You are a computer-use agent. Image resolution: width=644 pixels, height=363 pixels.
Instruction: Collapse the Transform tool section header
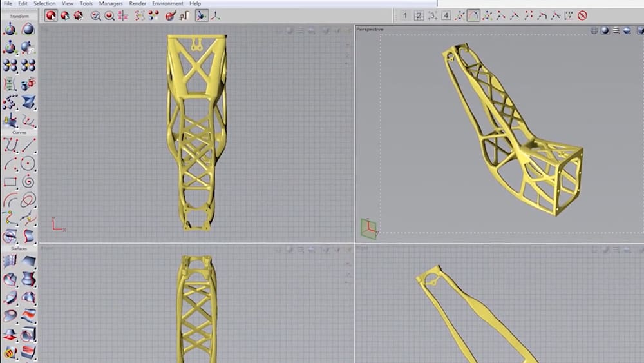pyautogui.click(x=19, y=16)
